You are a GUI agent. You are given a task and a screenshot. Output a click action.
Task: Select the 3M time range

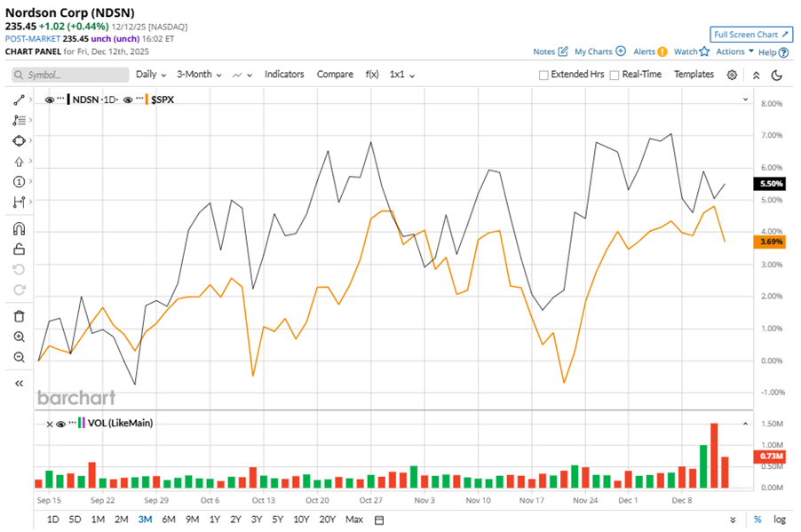coord(145,520)
